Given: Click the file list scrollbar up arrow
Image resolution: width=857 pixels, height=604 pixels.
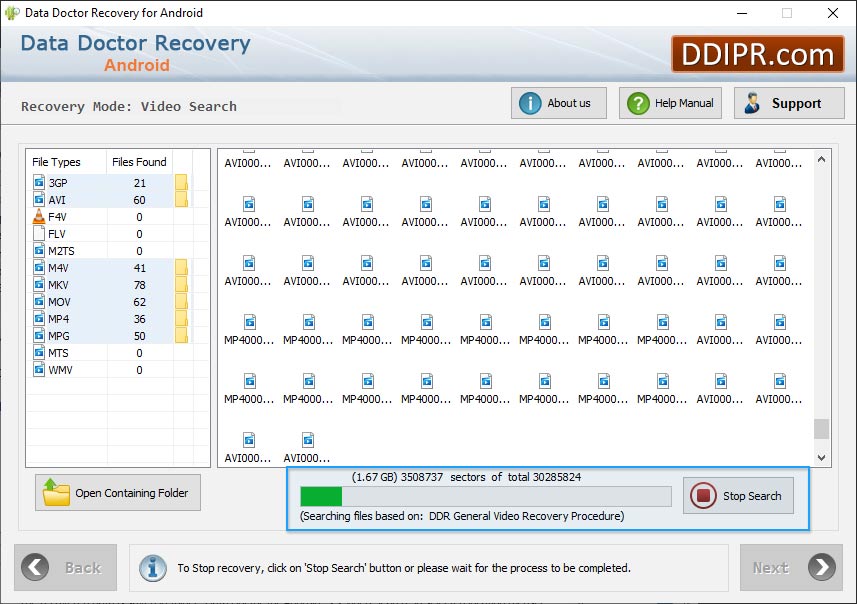Looking at the screenshot, I should [x=821, y=160].
